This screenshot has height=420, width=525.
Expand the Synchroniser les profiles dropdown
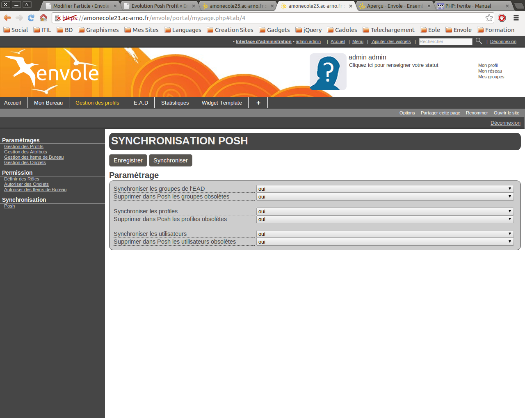coord(385,212)
